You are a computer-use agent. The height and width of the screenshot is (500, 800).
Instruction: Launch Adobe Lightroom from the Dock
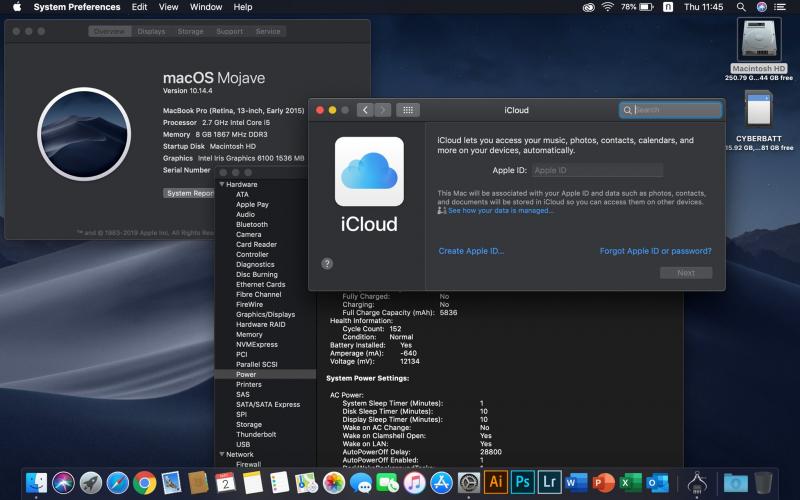coord(549,482)
